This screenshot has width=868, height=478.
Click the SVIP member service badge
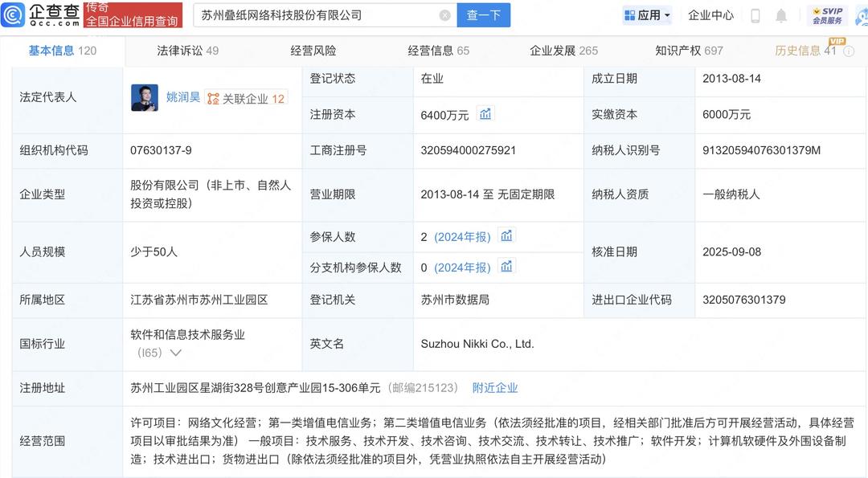point(827,15)
